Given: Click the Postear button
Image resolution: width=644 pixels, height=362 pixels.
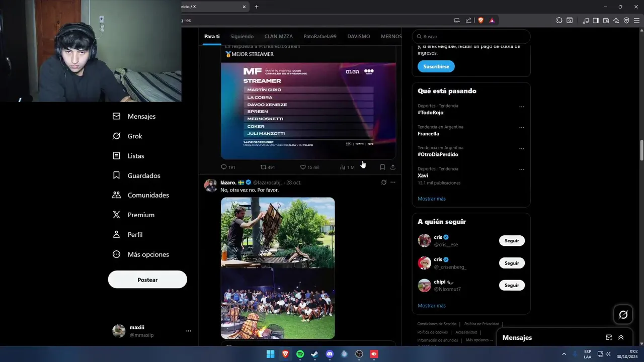Looking at the screenshot, I should click(x=147, y=280).
